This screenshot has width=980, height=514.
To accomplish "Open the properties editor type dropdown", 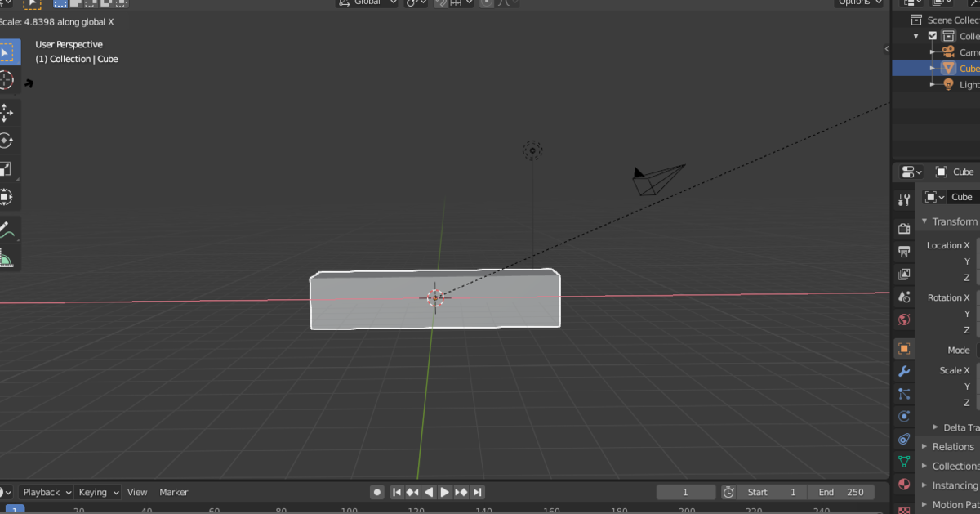I will [x=911, y=172].
